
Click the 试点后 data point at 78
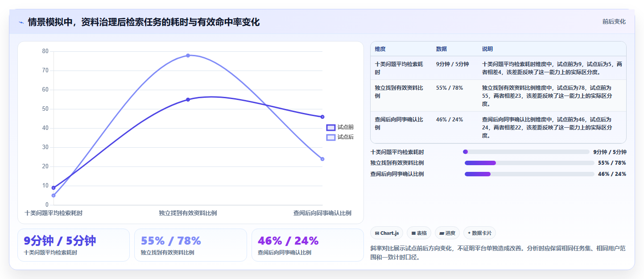pyautogui.click(x=188, y=55)
